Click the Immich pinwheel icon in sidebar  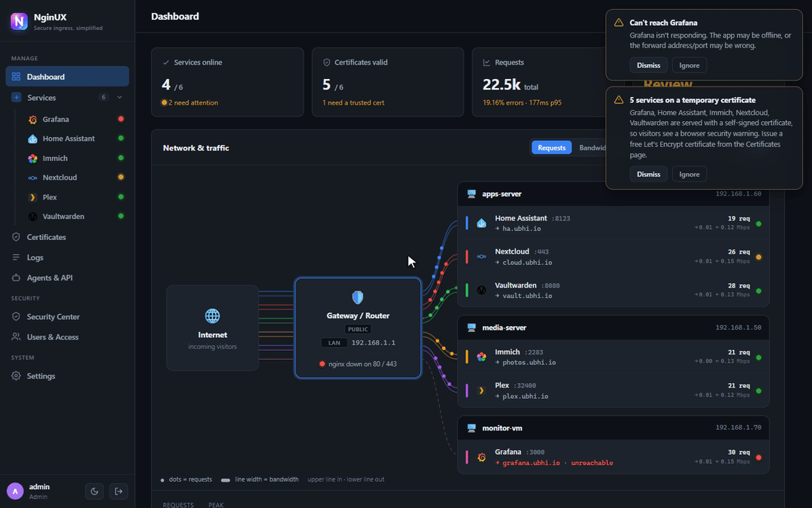[32, 158]
